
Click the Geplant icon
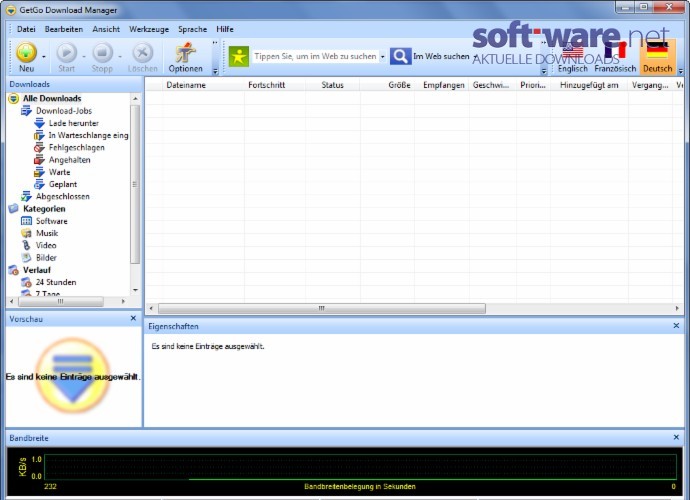[x=40, y=184]
